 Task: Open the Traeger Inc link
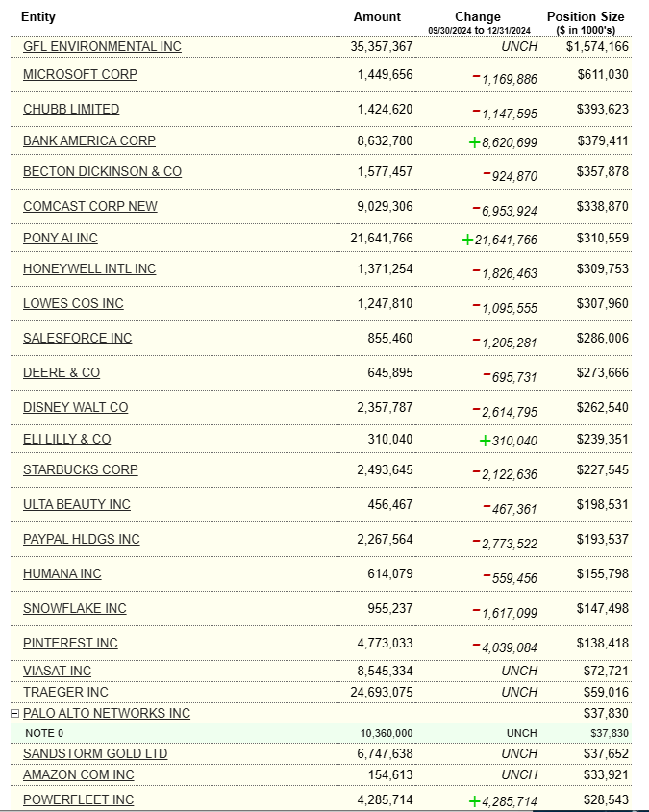coord(65,693)
